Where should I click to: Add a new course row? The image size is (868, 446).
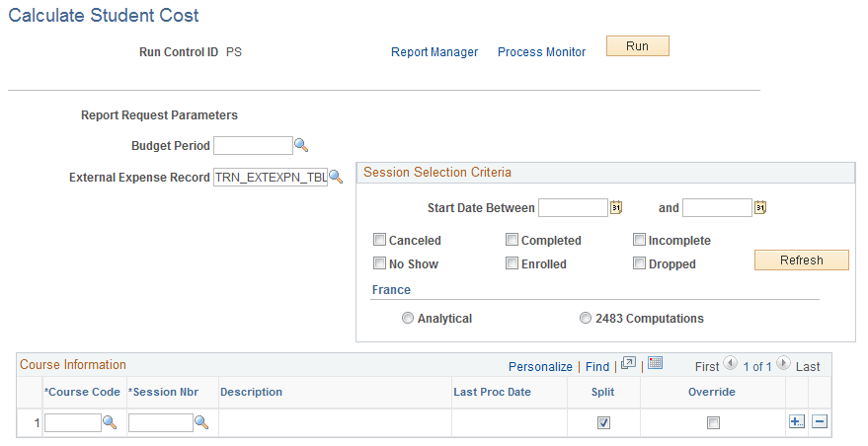click(797, 422)
